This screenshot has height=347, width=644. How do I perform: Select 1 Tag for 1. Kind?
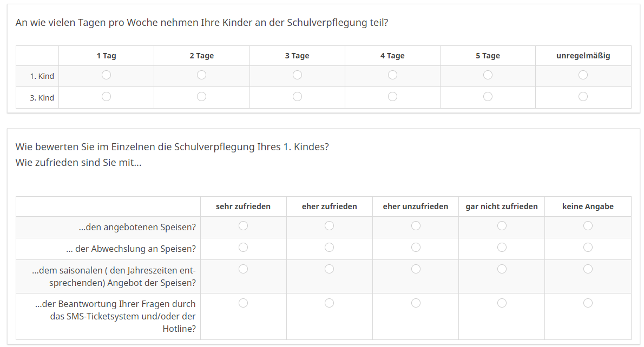click(107, 75)
